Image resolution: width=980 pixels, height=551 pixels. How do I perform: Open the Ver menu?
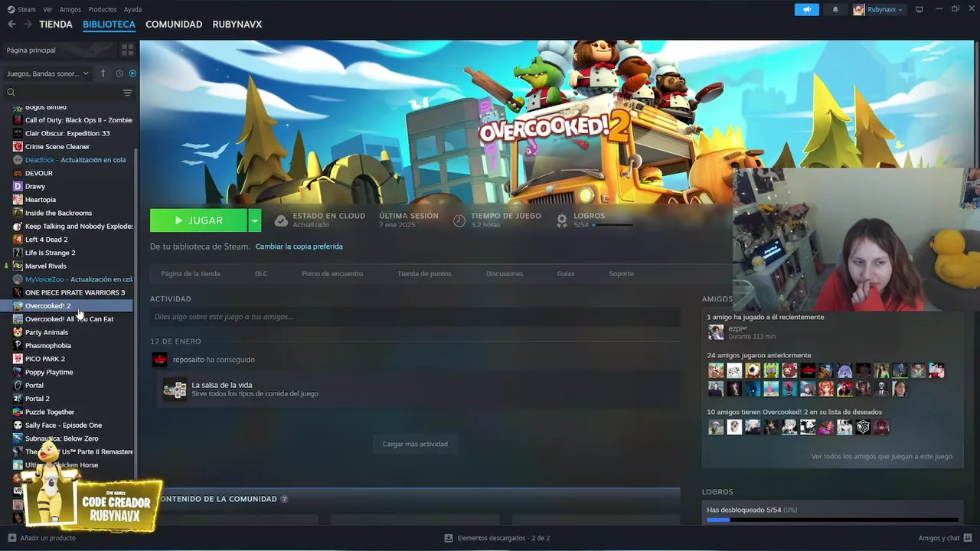(x=48, y=9)
